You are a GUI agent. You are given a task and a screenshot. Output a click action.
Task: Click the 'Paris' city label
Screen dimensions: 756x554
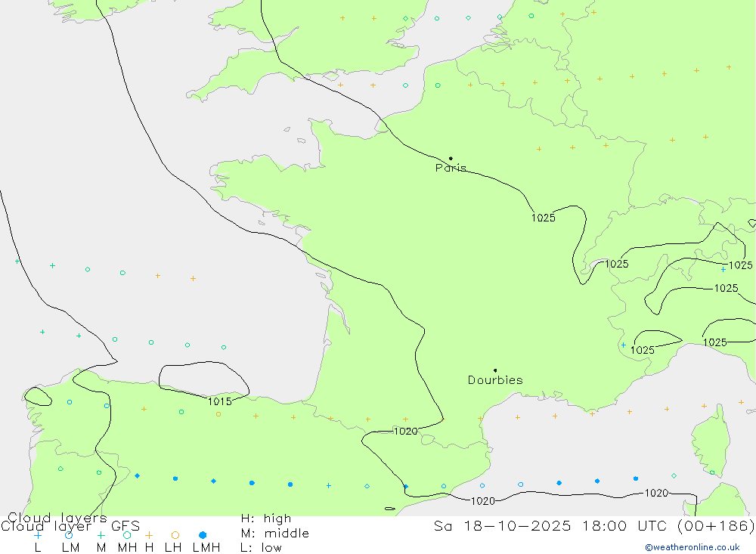pyautogui.click(x=451, y=168)
